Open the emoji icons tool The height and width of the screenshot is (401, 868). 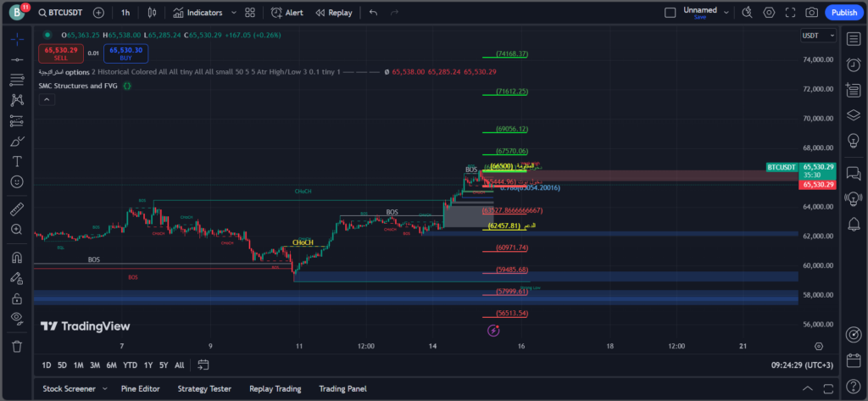coord(17,181)
